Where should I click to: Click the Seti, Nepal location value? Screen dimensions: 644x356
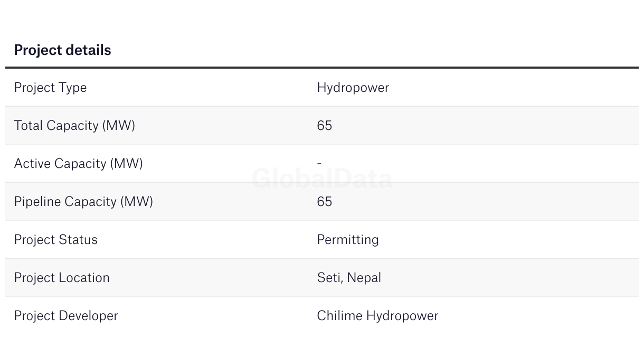[x=349, y=278]
